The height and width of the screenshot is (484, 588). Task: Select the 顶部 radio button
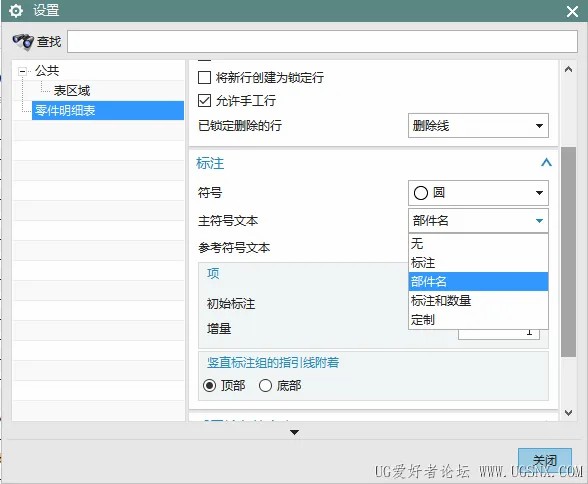[x=209, y=385]
